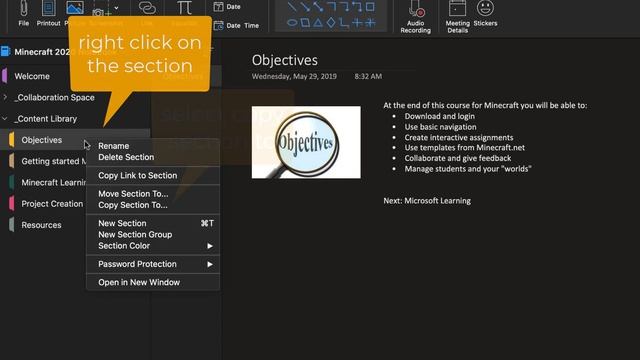The height and width of the screenshot is (360, 640).
Task: Click the Link chain icon
Action: 147,7
